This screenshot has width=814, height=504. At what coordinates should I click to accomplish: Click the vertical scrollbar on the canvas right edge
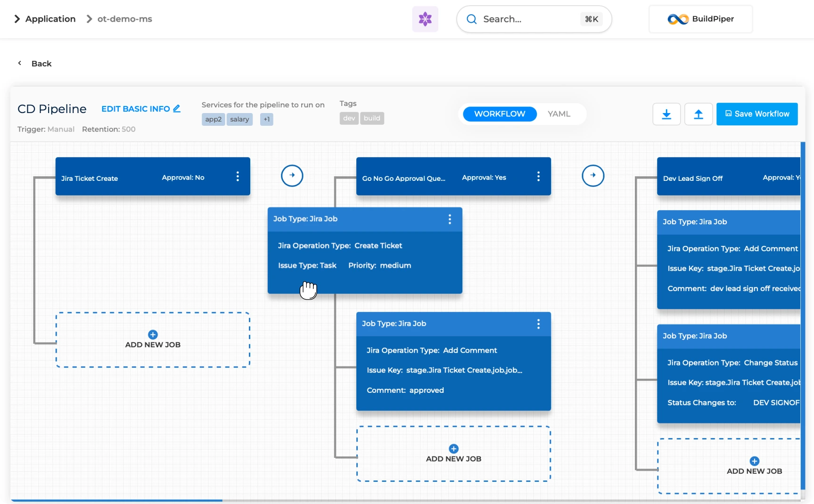point(803,316)
